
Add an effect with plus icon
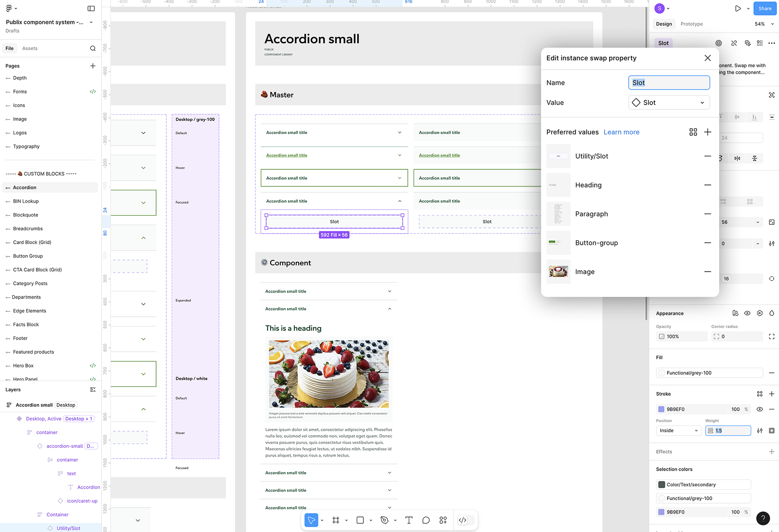tap(772, 452)
